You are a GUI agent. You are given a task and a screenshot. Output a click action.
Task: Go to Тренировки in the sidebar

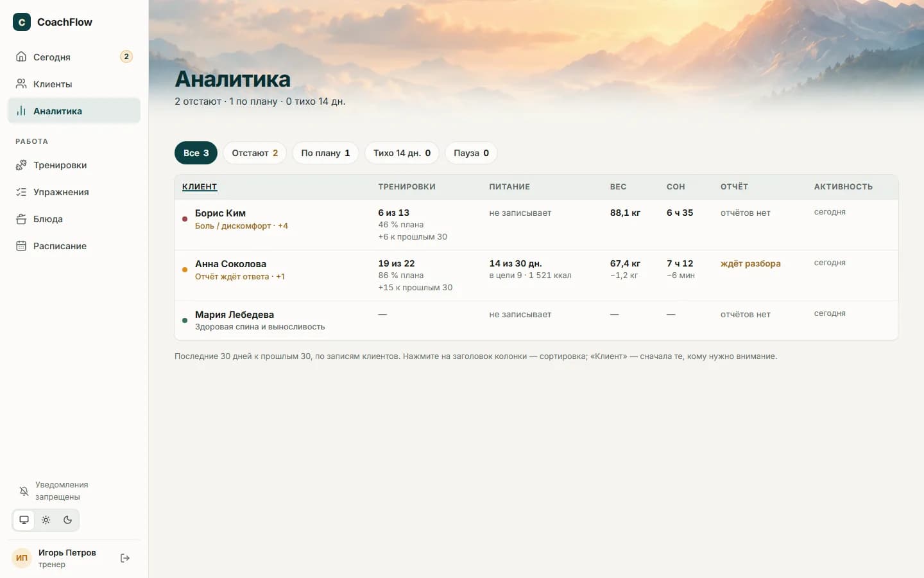click(x=74, y=165)
